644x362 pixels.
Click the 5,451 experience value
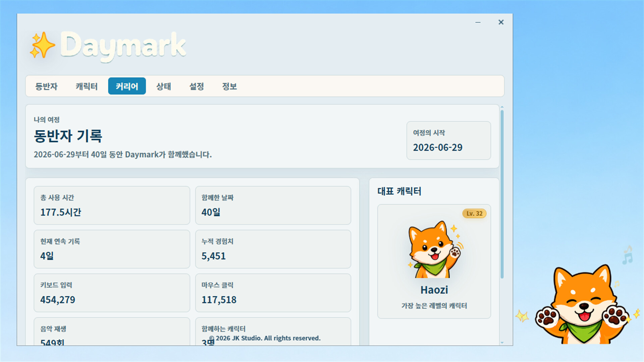tap(213, 256)
